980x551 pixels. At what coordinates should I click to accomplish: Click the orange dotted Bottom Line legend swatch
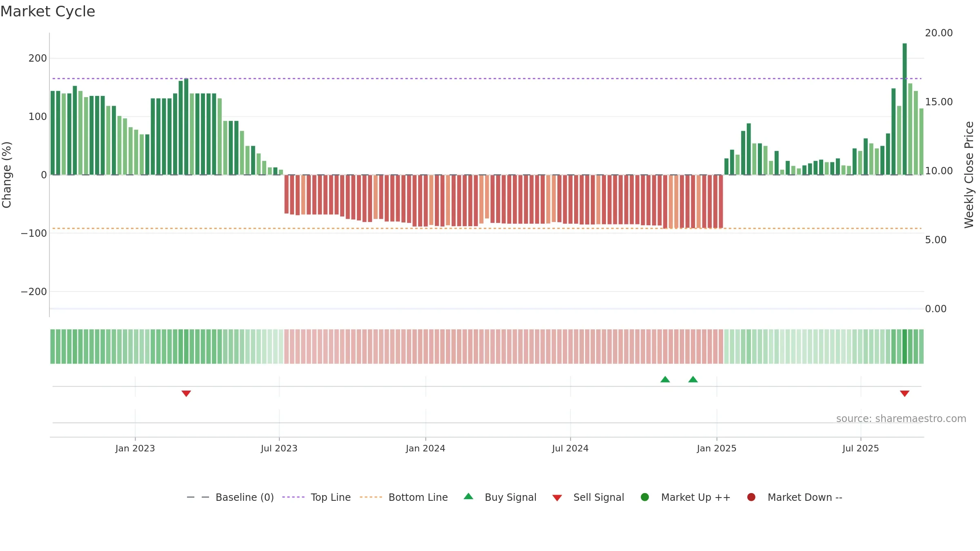click(371, 497)
